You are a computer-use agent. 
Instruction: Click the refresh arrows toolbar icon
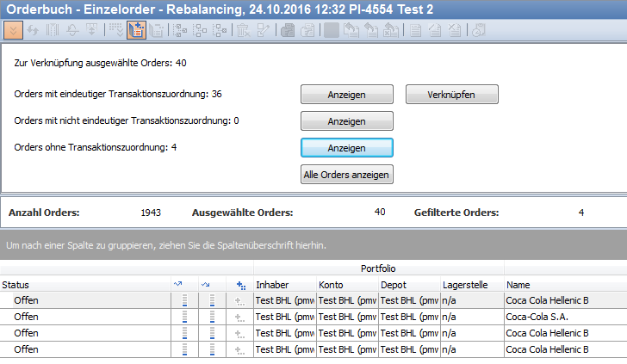point(32,30)
